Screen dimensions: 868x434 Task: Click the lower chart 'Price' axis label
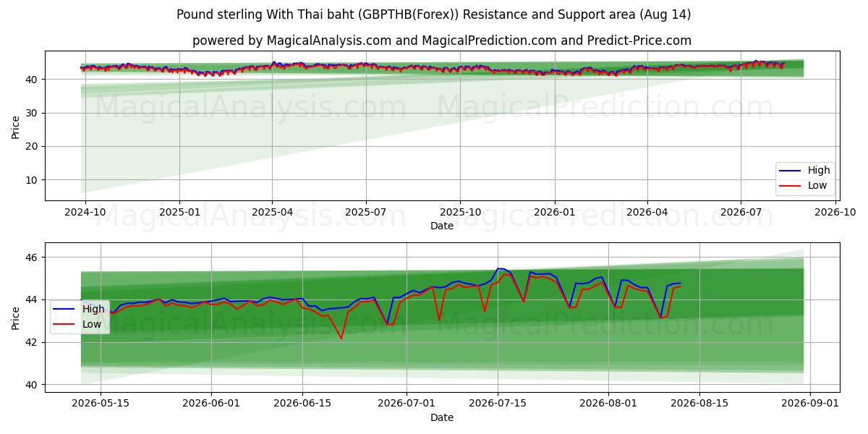(x=16, y=318)
